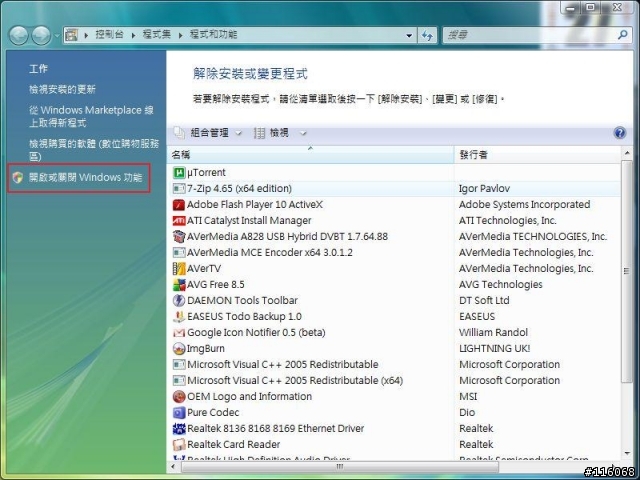Click in the 搜尋 search field
This screenshot has height=480, width=640.
pos(529,36)
